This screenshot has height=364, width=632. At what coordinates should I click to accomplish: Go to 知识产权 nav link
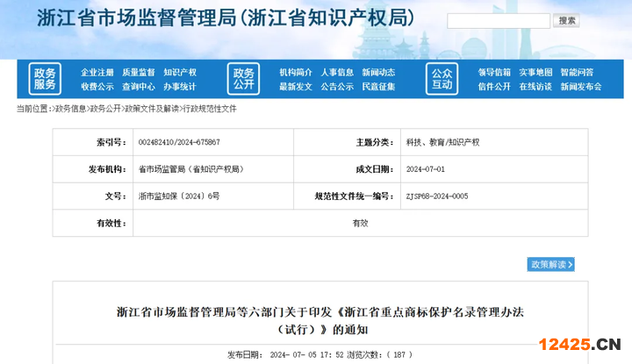180,72
